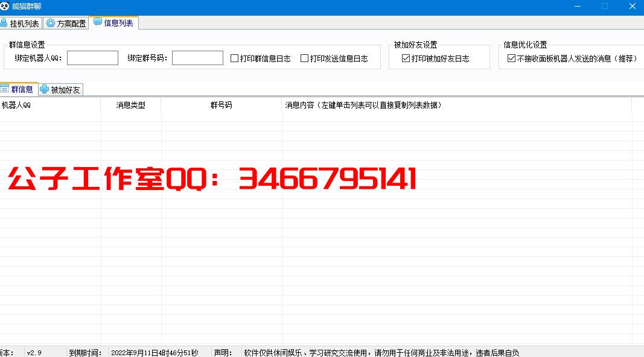The height and width of the screenshot is (357, 644).
Task: Switch to the 群信息 sub-tab
Action: click(19, 89)
